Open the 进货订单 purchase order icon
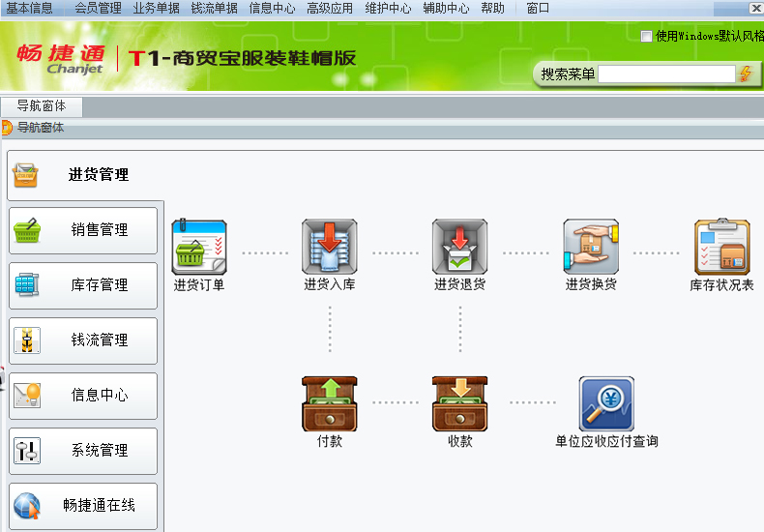 tap(199, 247)
